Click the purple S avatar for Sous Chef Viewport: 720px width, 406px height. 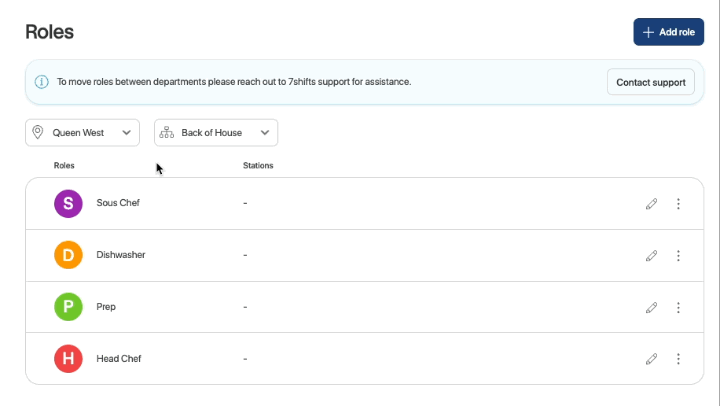[68, 204]
